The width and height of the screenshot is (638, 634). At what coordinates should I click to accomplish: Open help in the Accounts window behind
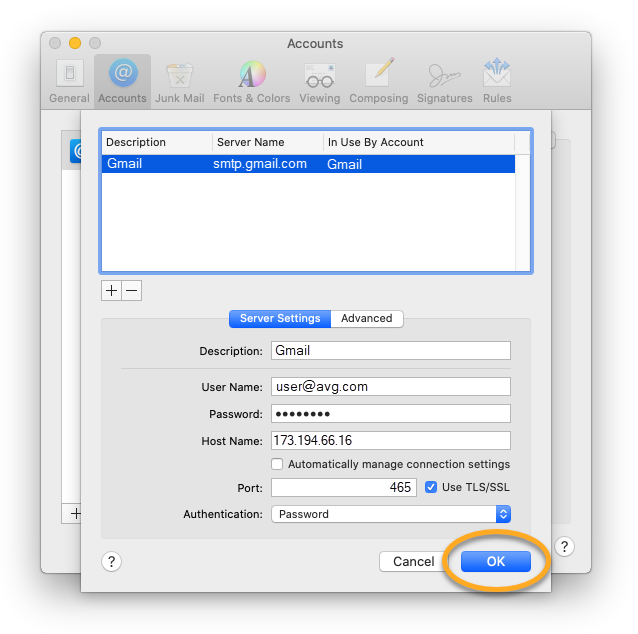click(x=564, y=547)
